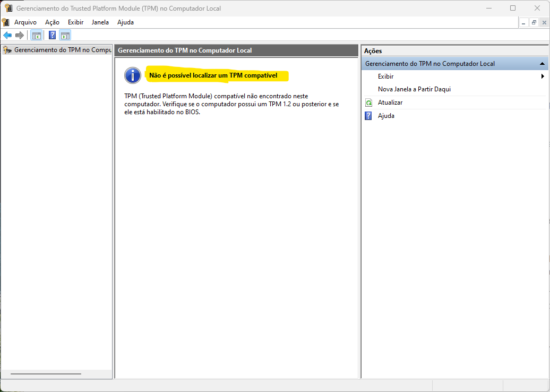
Task: Click the center pane title header
Action: tap(236, 50)
